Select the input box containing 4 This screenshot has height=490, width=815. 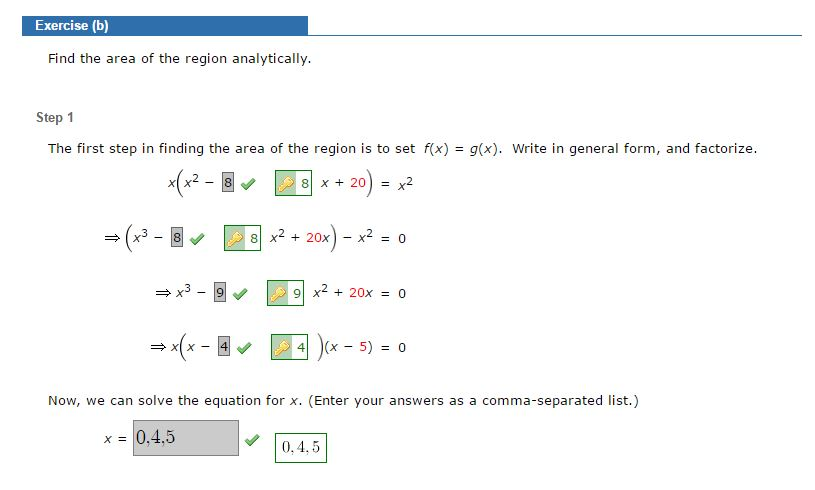[224, 346]
